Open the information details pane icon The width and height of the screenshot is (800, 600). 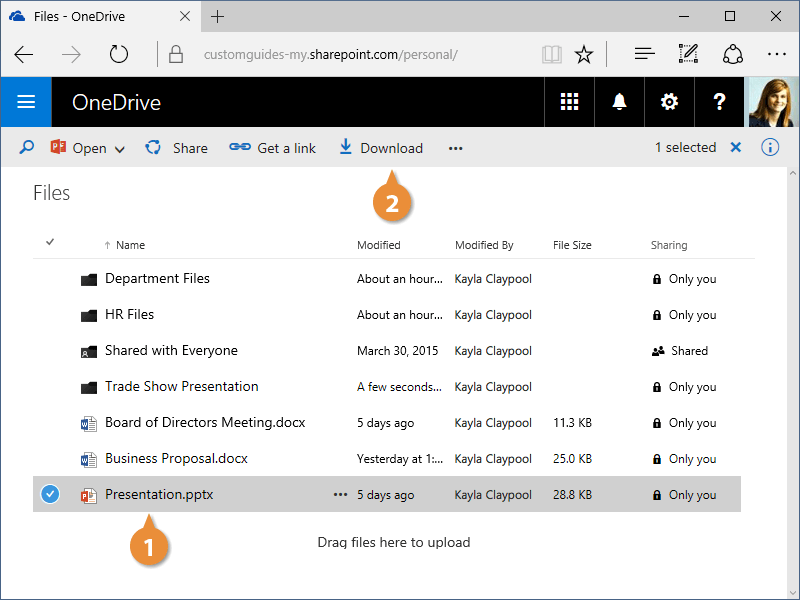[x=770, y=148]
